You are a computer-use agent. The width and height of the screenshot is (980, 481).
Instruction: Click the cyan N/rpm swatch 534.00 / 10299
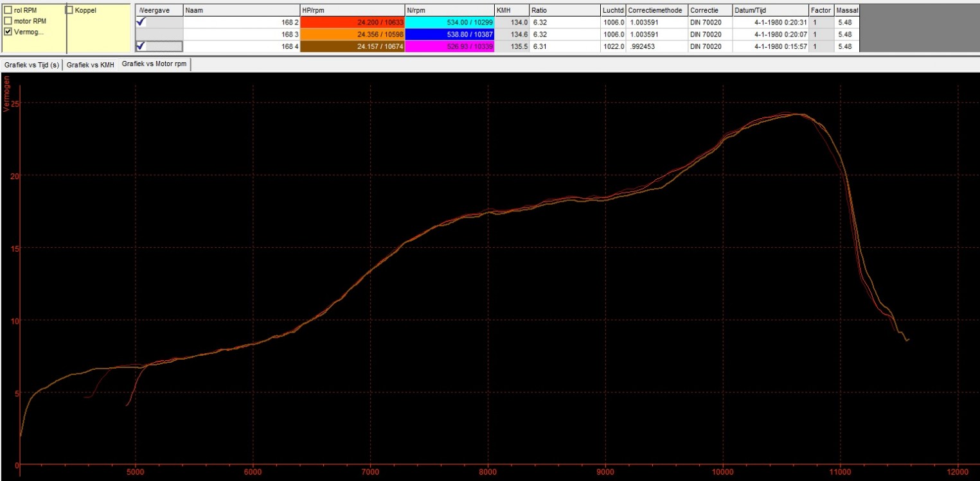(x=450, y=21)
